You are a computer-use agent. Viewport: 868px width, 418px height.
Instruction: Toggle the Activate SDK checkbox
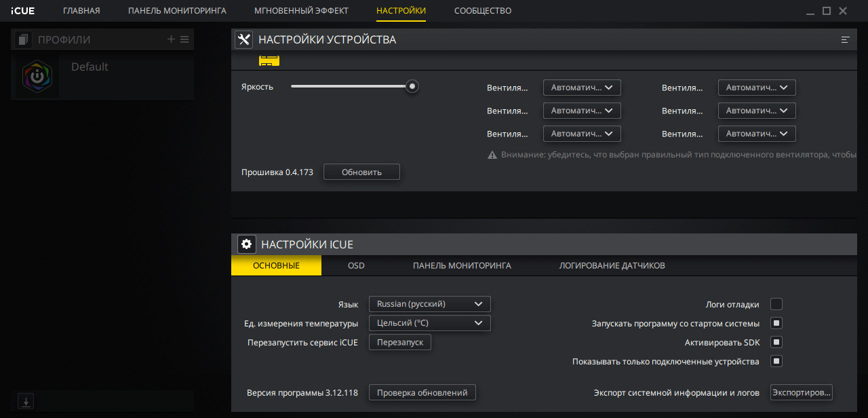[x=776, y=342]
